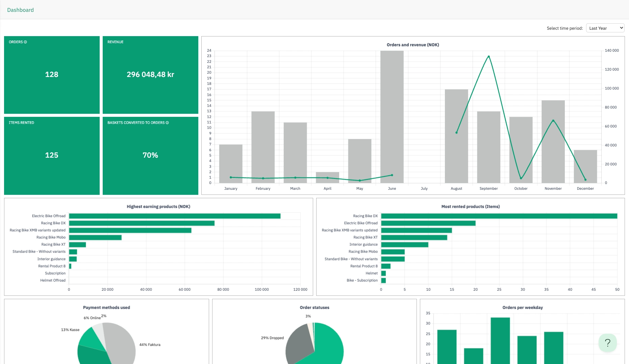Click the Dashboard link in header

pyautogui.click(x=20, y=10)
